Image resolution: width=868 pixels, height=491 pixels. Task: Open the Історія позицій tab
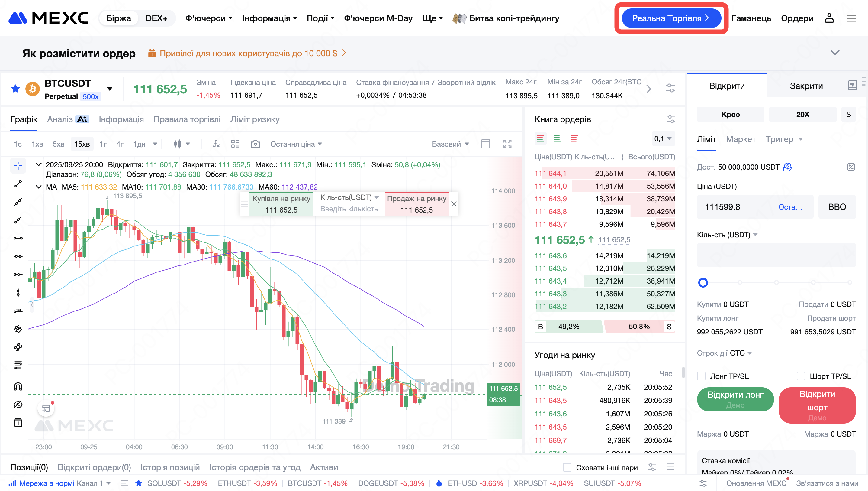coord(170,467)
